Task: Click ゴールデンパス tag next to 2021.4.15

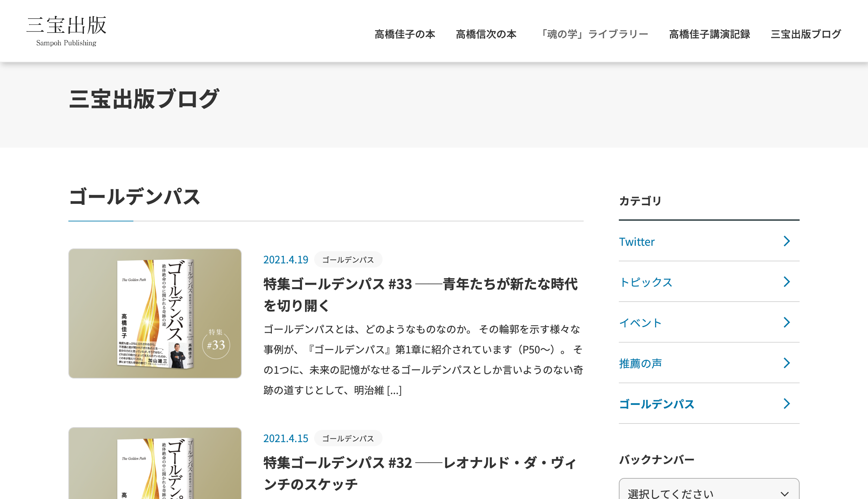Action: tap(348, 438)
